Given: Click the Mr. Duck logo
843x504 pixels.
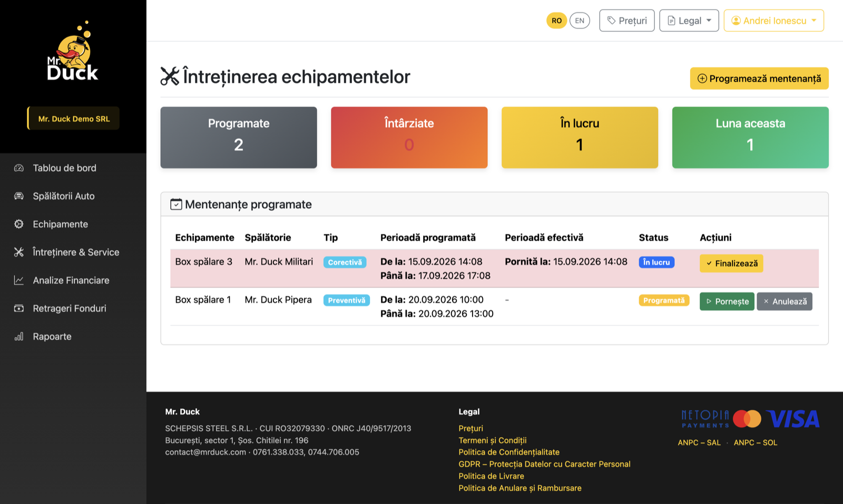Looking at the screenshot, I should pos(73,51).
